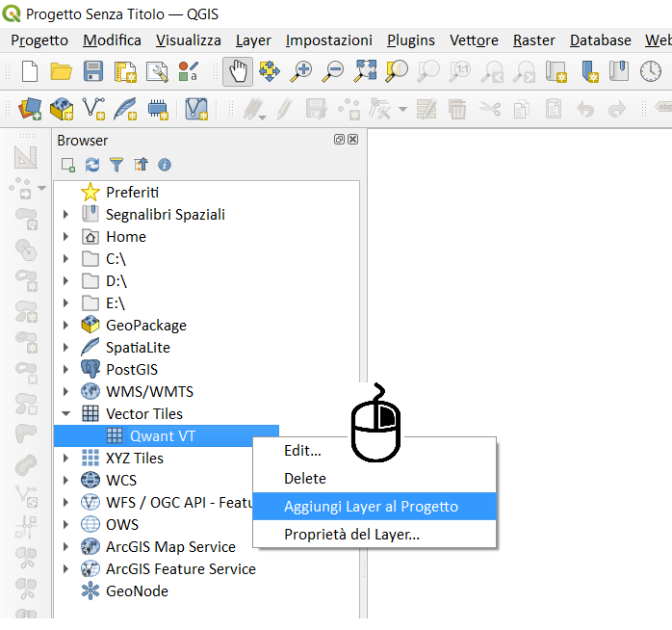This screenshot has width=672, height=630.
Task: Refresh the Browser panel
Action: click(92, 165)
